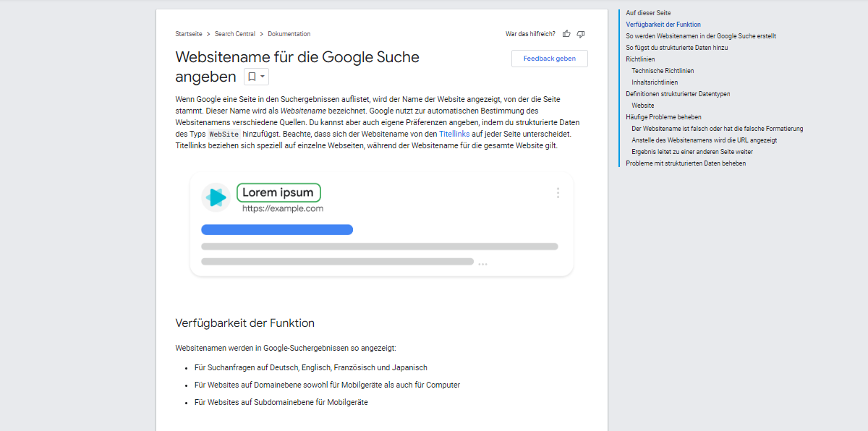Open Der Websitename ist falsch oder hat die falsche Formatierung
Image resolution: width=868 pixels, height=431 pixels.
click(718, 129)
